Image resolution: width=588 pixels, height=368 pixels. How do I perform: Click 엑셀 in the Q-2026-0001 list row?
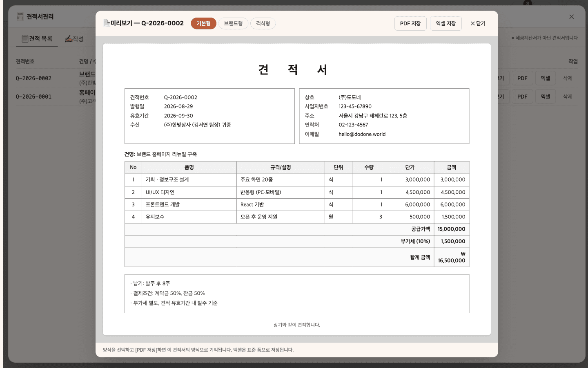click(546, 96)
